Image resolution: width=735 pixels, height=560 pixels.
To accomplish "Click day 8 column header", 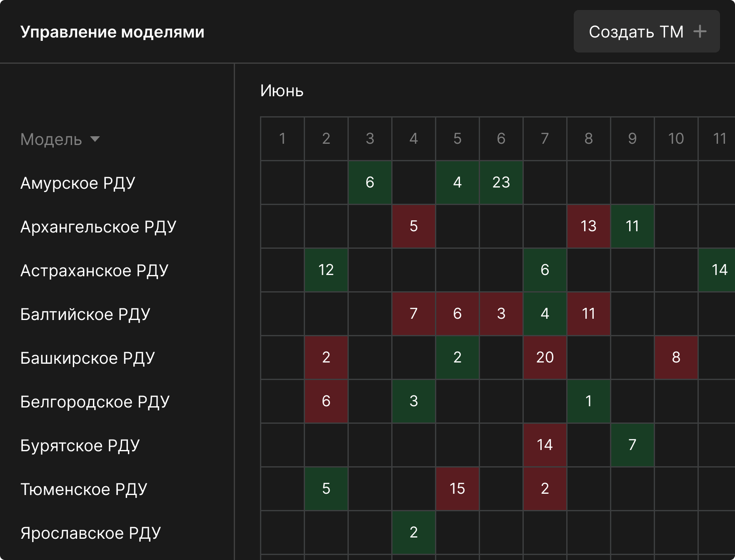I will pos(589,139).
